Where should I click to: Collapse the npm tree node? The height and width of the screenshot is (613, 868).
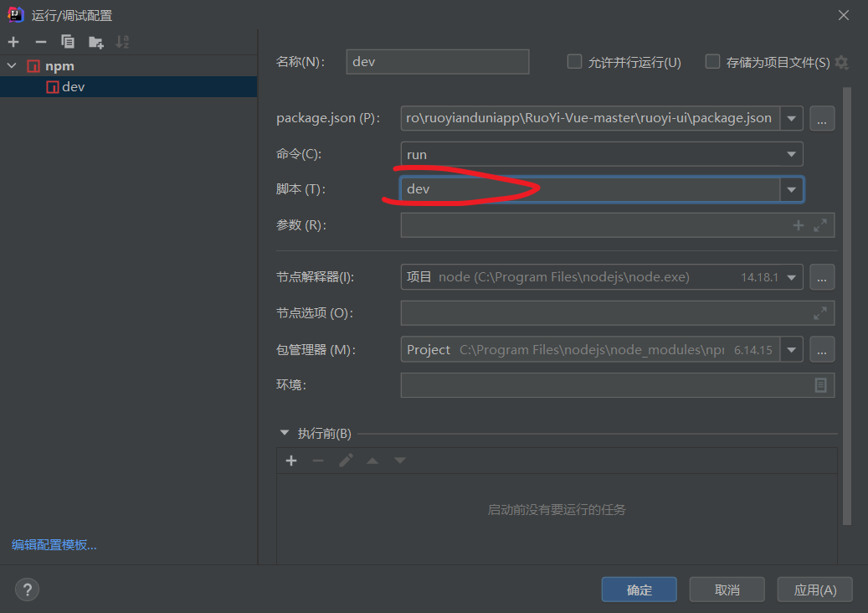pyautogui.click(x=12, y=66)
